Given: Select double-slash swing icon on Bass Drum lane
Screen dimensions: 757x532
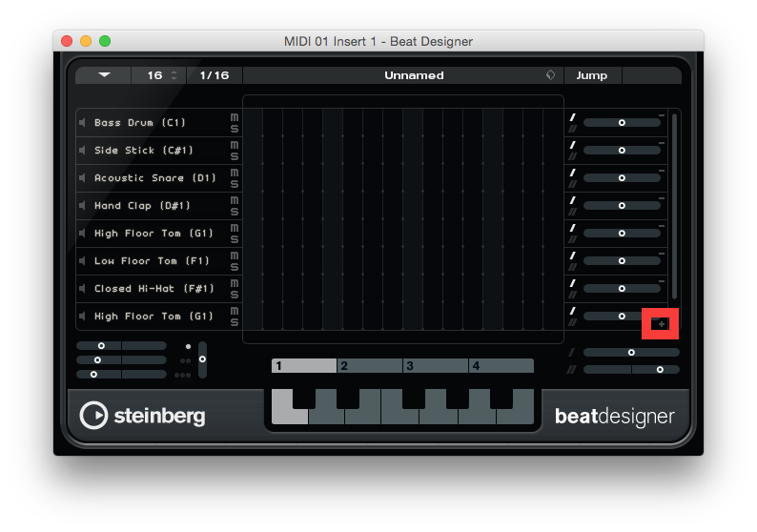Looking at the screenshot, I should click(x=573, y=129).
